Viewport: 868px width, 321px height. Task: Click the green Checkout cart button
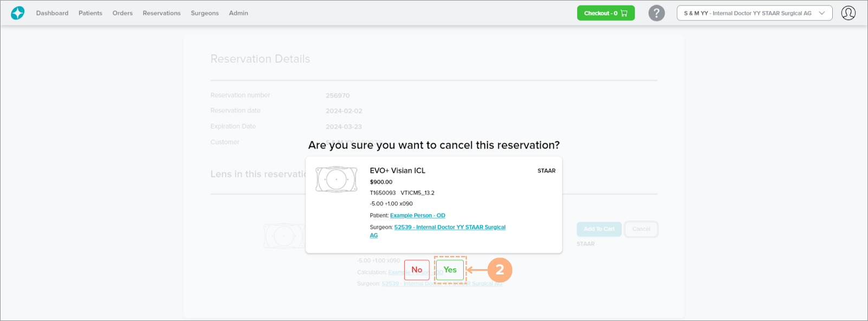(x=605, y=13)
